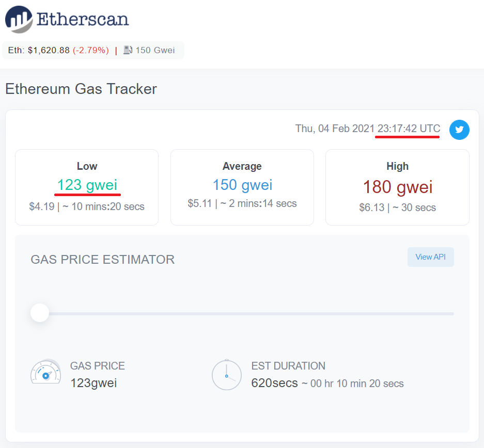Select the Average 150 gwei card
This screenshot has height=448, width=484.
click(242, 187)
